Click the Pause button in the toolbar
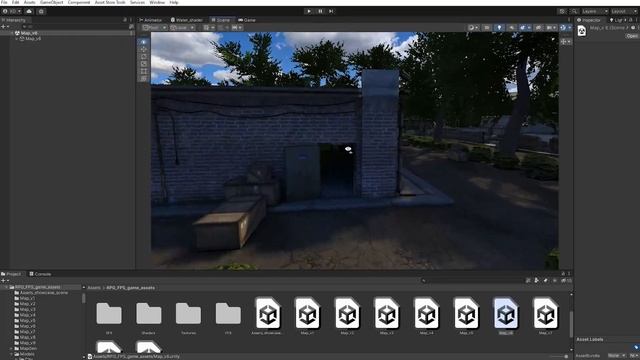The width and height of the screenshot is (640, 360). pos(320,11)
